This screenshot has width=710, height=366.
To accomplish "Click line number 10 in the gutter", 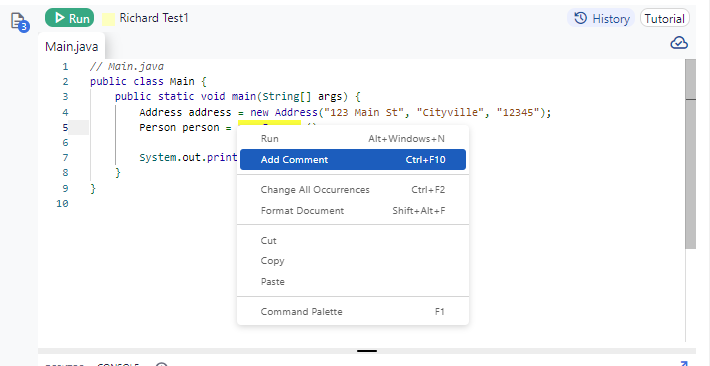I will pos(62,203).
